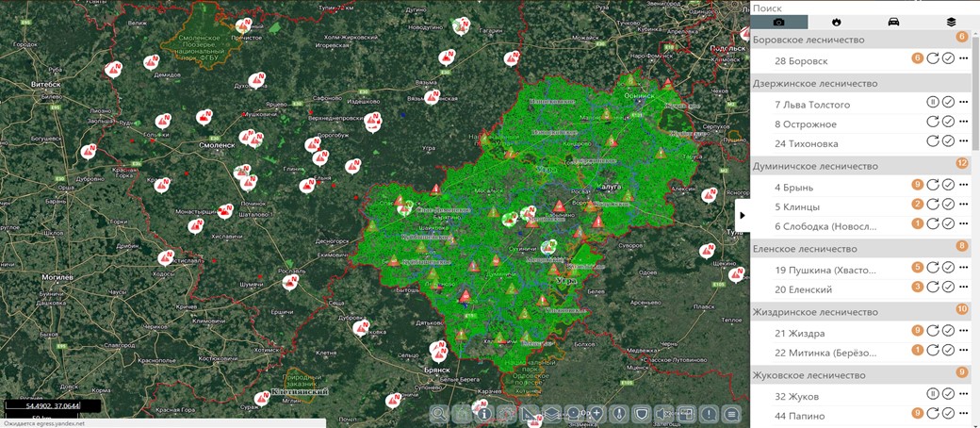Screen dimensions: 980x428
Task: Click pause button for 7 Льва Толстого
Action: click(x=932, y=103)
